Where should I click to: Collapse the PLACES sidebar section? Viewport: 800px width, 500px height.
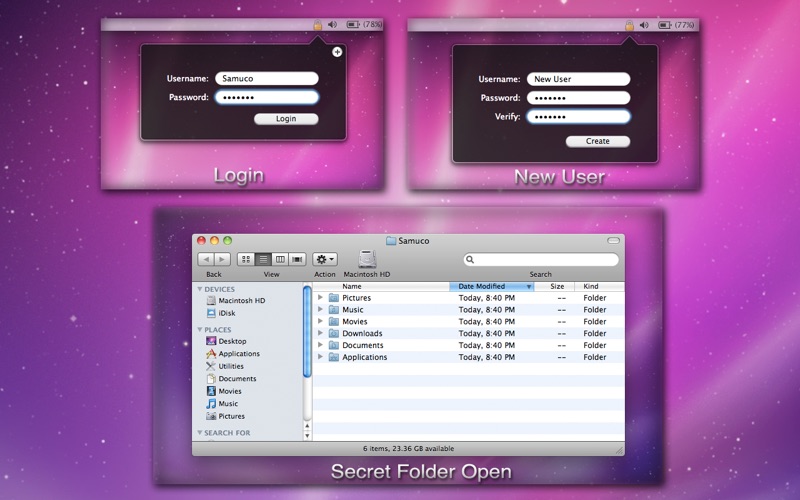tap(199, 330)
